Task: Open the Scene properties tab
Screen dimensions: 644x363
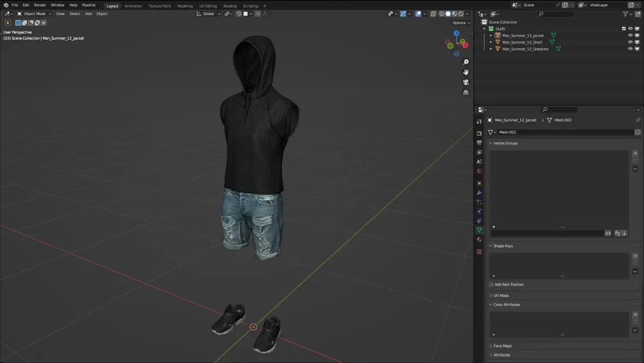Action: point(479,162)
